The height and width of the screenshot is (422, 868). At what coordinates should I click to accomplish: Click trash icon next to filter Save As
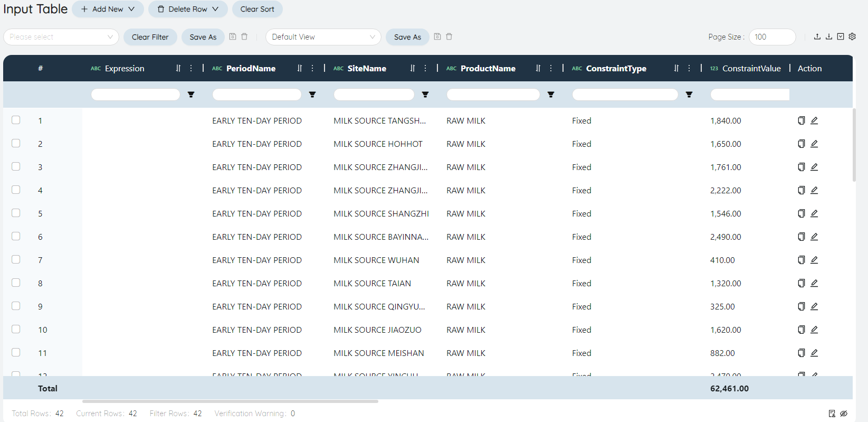tap(244, 36)
